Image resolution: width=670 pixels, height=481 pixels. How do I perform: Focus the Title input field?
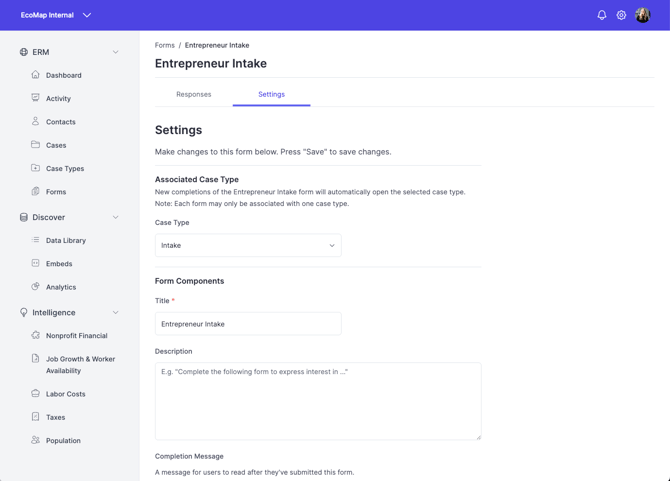248,324
